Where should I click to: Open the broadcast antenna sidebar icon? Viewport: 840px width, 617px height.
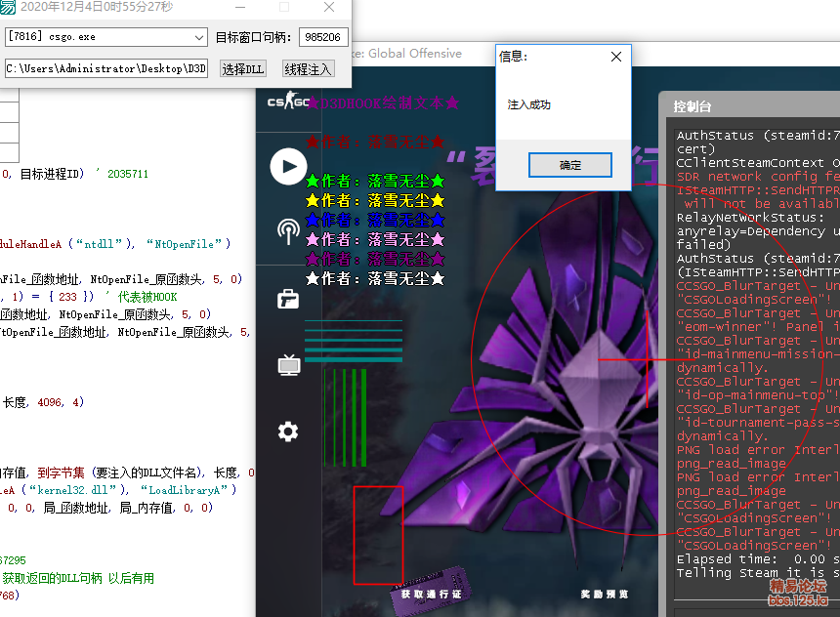288,231
